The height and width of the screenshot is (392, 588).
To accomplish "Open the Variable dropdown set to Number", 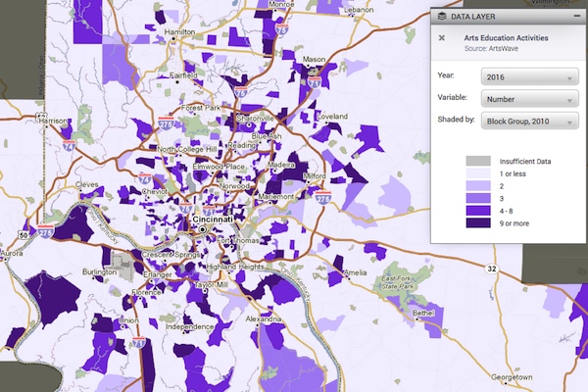I will tap(529, 98).
